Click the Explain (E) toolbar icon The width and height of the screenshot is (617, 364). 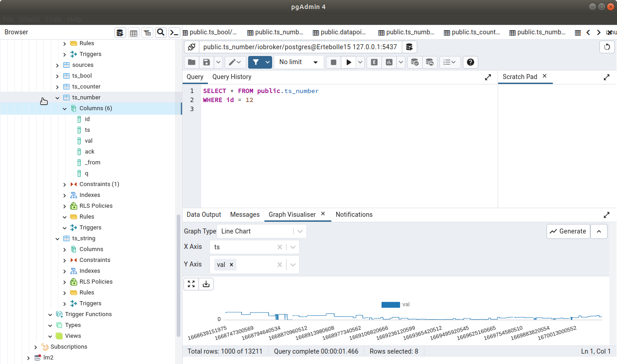pyautogui.click(x=374, y=62)
